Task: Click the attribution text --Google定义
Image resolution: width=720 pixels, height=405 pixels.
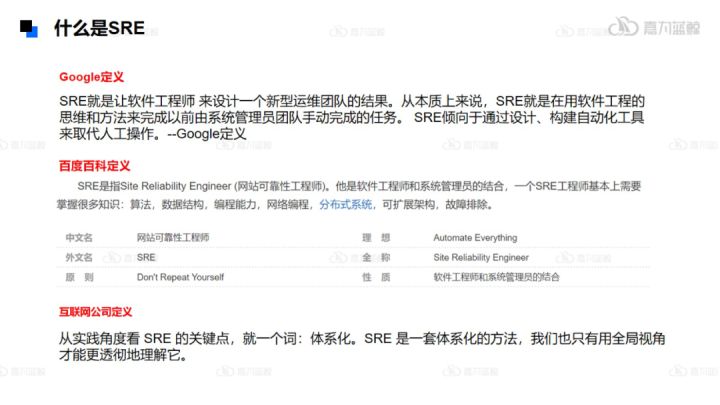Action: pos(207,134)
